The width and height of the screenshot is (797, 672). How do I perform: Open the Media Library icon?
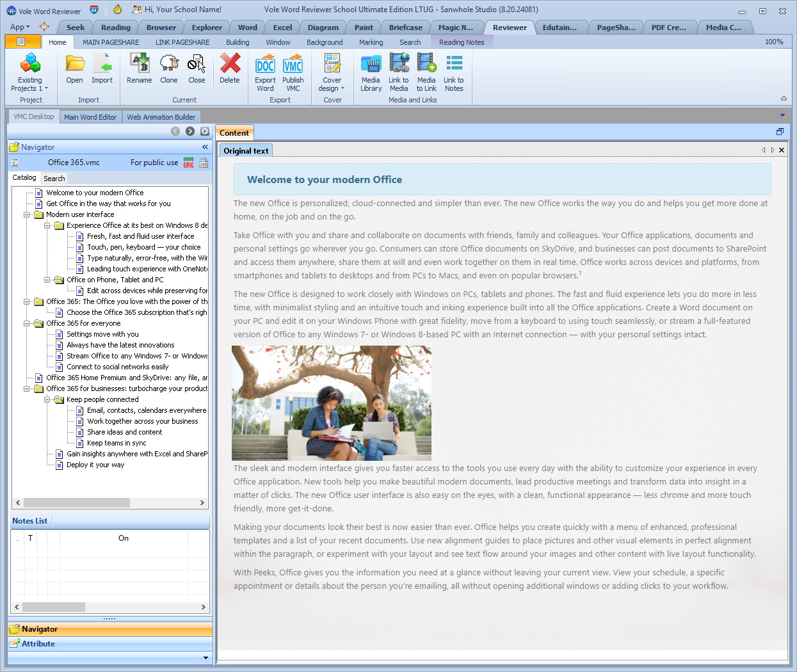pos(371,72)
